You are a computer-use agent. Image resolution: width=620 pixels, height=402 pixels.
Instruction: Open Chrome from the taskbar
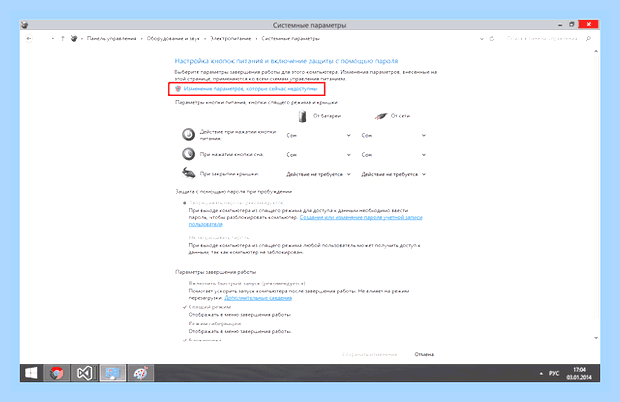pyautogui.click(x=56, y=373)
